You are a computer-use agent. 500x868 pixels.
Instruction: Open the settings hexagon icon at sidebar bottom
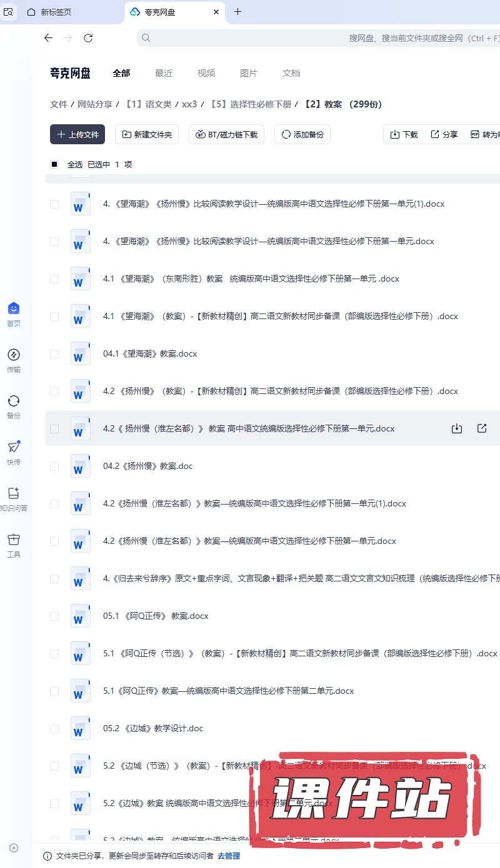pyautogui.click(x=14, y=847)
